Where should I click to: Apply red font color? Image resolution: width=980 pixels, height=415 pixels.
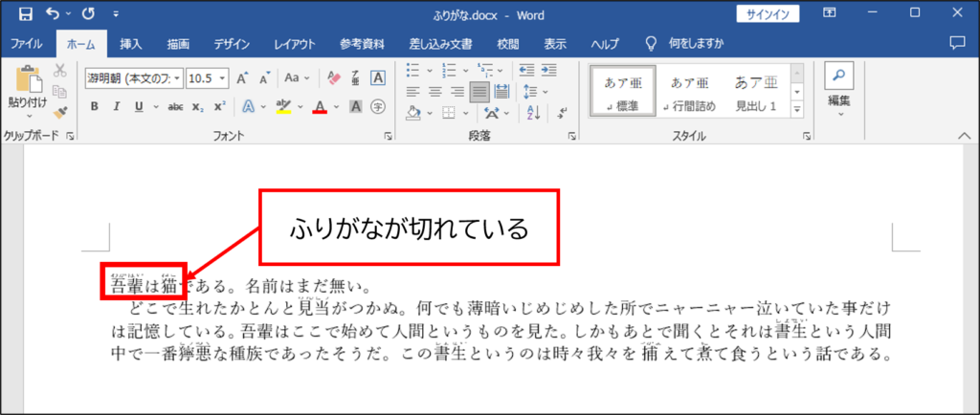321,107
